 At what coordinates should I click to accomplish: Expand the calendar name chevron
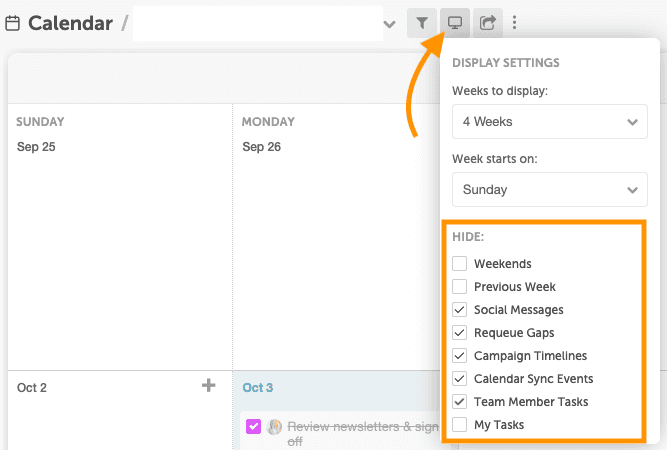[x=390, y=23]
